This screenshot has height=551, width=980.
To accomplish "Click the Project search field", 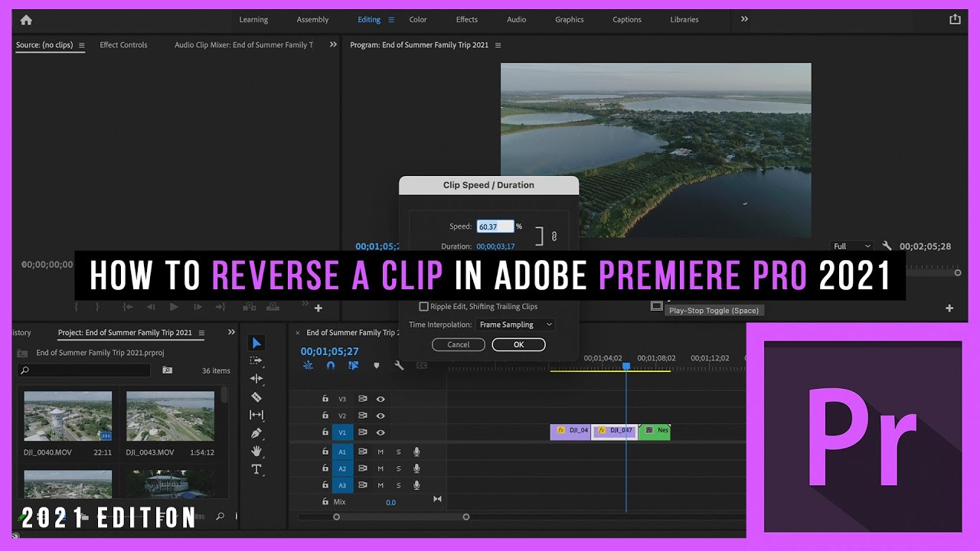I will click(x=84, y=370).
